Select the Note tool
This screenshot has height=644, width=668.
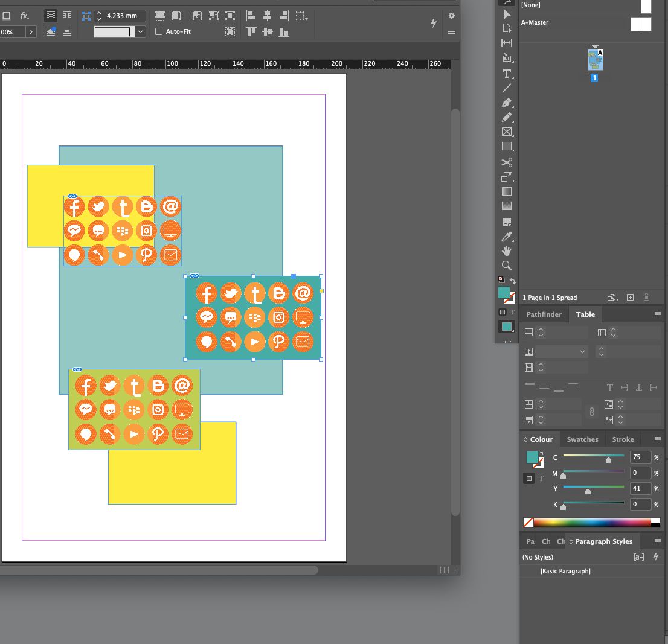coord(507,222)
